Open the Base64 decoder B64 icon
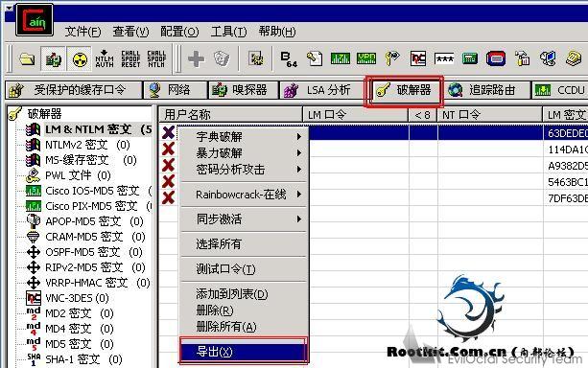Screen dimensions: 588x368 (x=289, y=59)
